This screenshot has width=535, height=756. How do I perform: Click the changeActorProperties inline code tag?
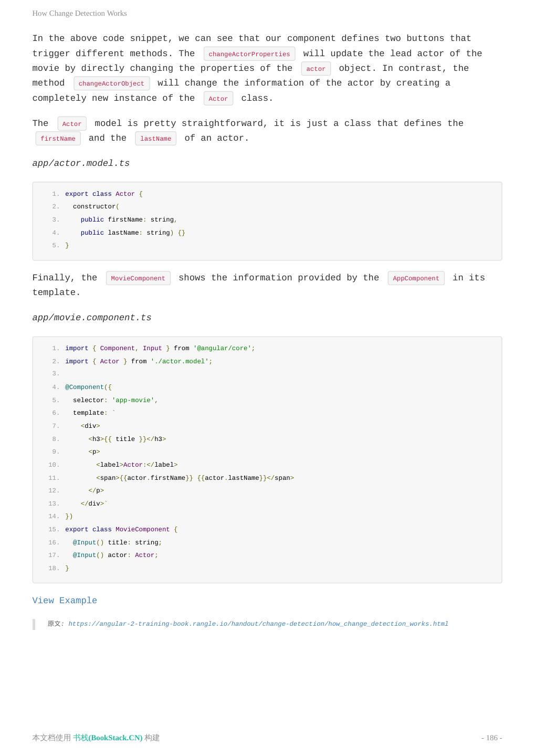coord(249,54)
